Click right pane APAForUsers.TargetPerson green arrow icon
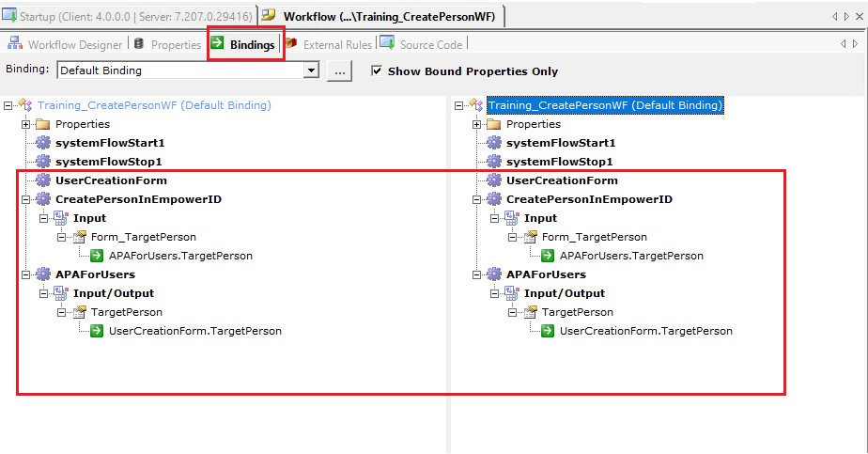 548,256
